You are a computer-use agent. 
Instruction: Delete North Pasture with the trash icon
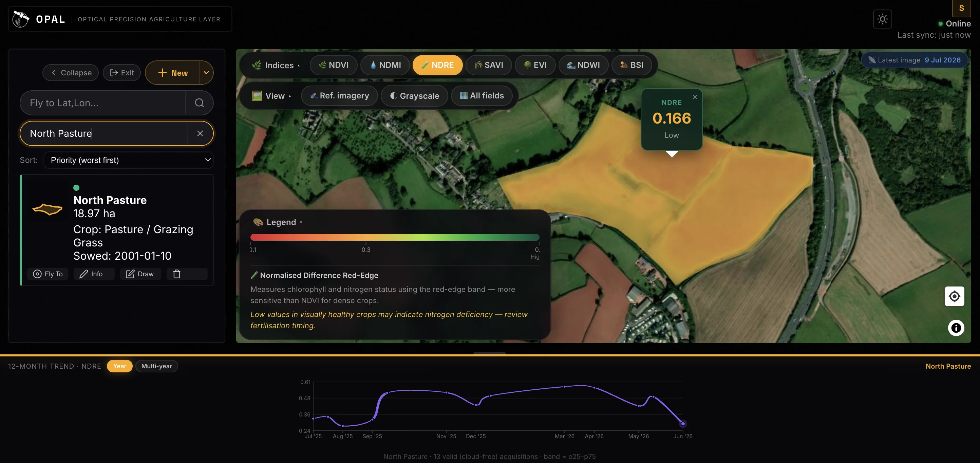(x=176, y=274)
